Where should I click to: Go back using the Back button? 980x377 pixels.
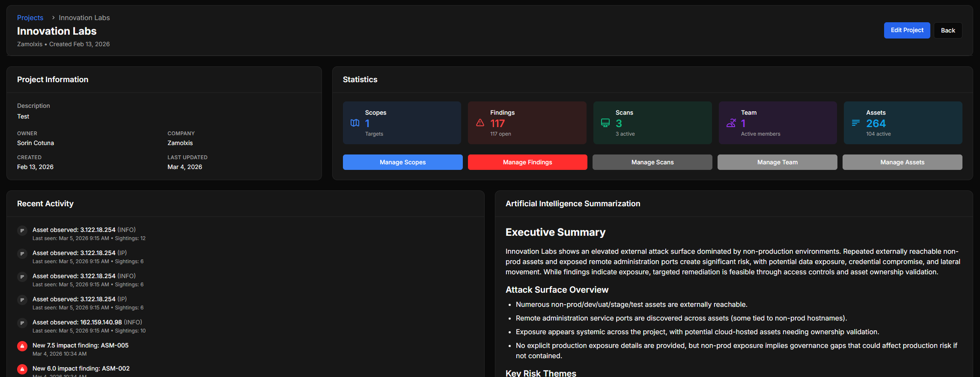pyautogui.click(x=947, y=30)
